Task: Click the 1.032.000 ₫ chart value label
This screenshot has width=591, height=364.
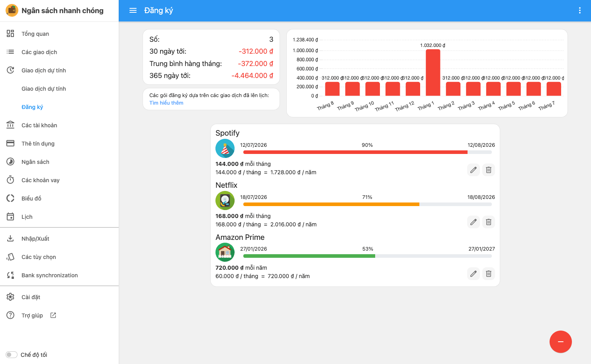Action: tap(433, 45)
